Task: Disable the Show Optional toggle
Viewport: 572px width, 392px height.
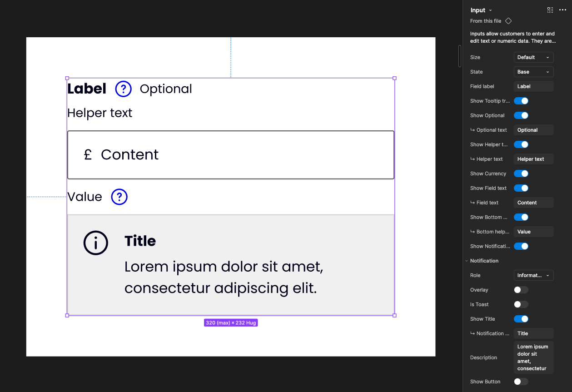Action: coord(521,115)
